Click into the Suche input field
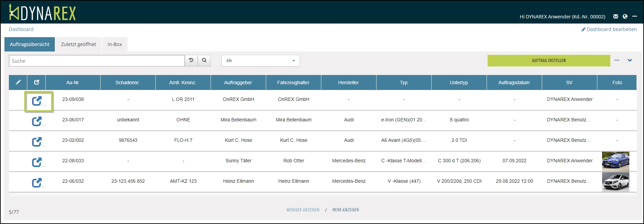Image resolution: width=644 pixels, height=224 pixels. [x=97, y=61]
